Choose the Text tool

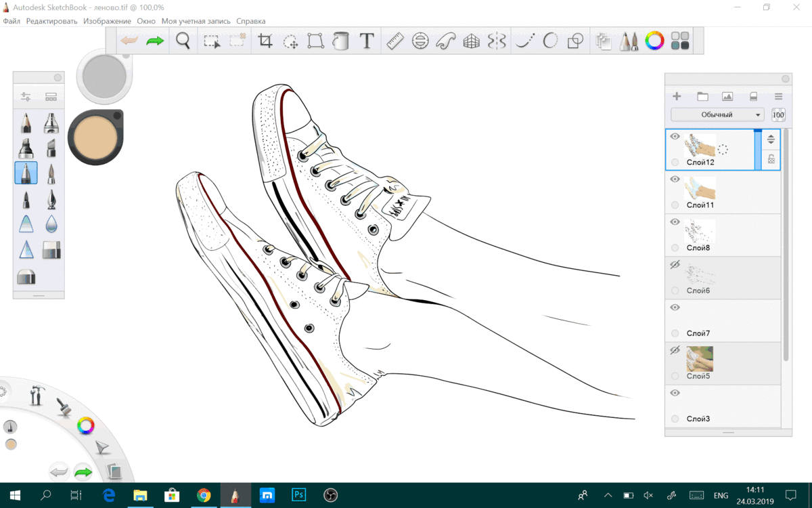coord(367,41)
